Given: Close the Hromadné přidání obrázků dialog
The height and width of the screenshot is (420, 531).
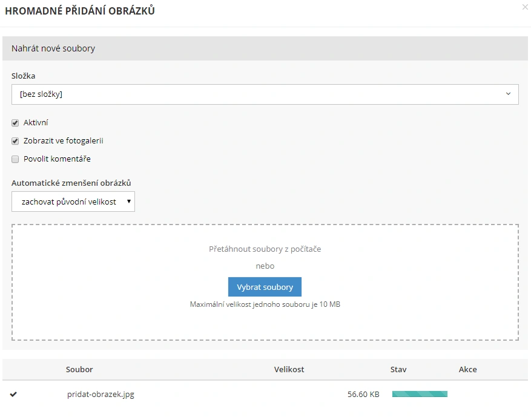Looking at the screenshot, I should coord(524,7).
